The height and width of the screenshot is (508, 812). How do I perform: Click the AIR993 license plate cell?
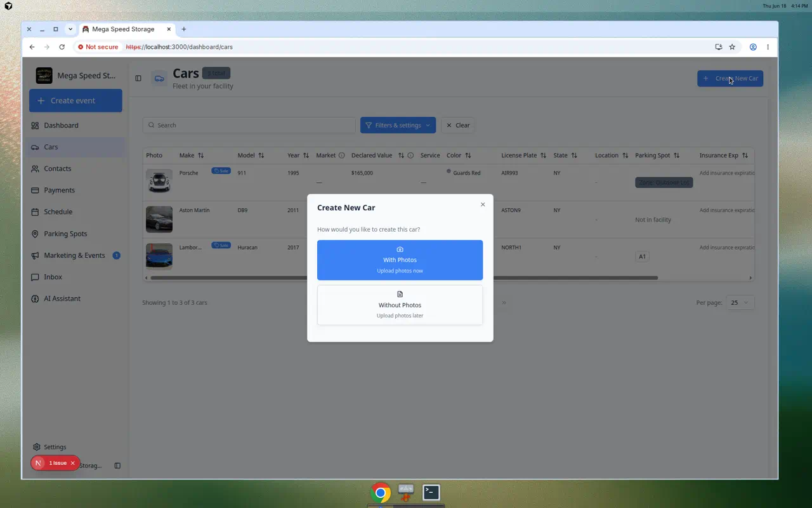509,173
